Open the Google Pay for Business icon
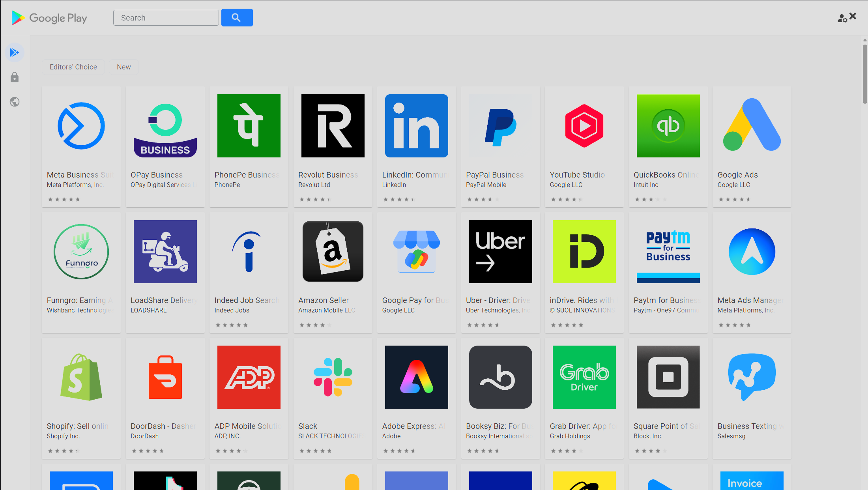 (417, 252)
